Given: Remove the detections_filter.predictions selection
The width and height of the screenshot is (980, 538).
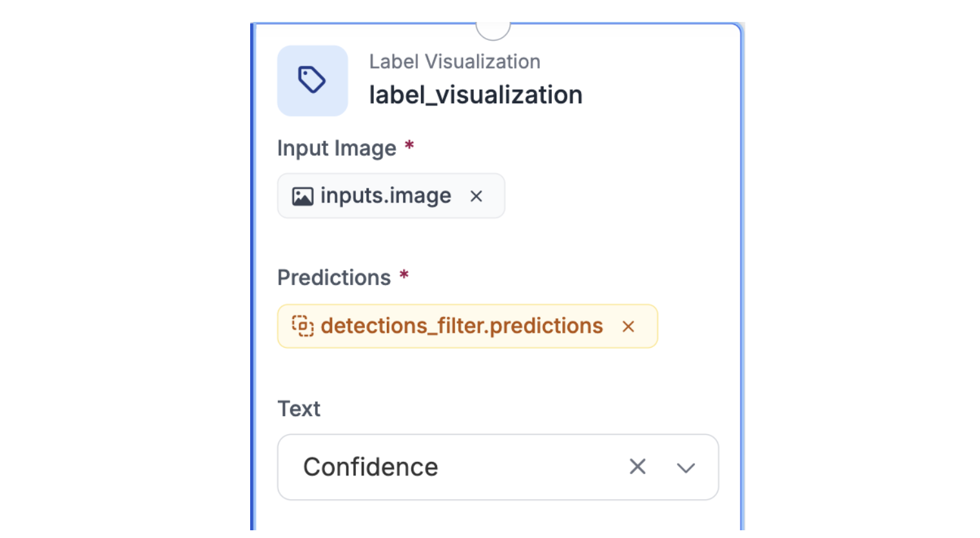Looking at the screenshot, I should pos(629,326).
